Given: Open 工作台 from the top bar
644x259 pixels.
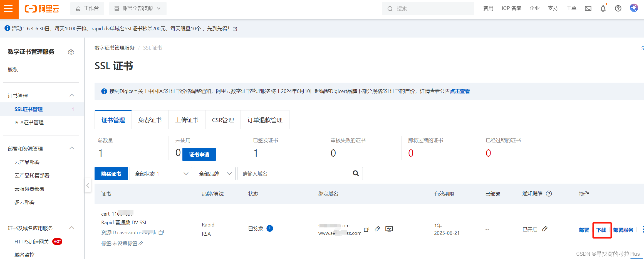Looking at the screenshot, I should tap(87, 9).
